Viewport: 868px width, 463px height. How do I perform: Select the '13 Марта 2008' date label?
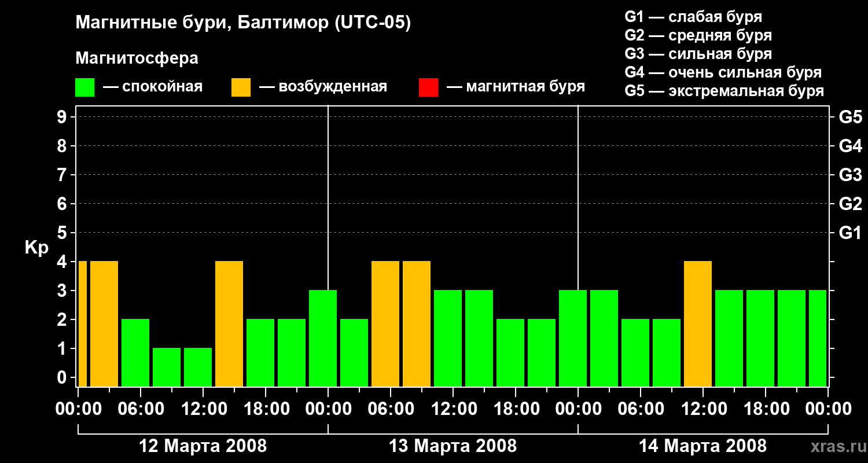point(453,446)
